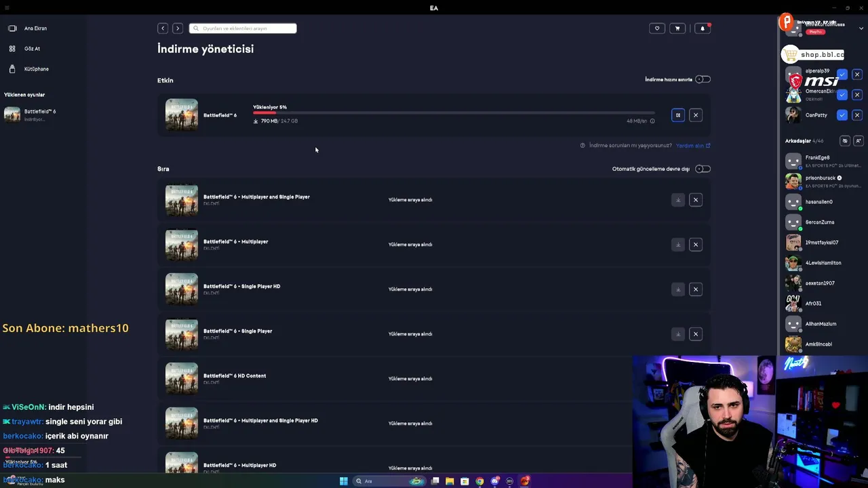This screenshot has height=488, width=868.
Task: Remove Multiplayer and Single Player from queue
Action: pos(696,200)
